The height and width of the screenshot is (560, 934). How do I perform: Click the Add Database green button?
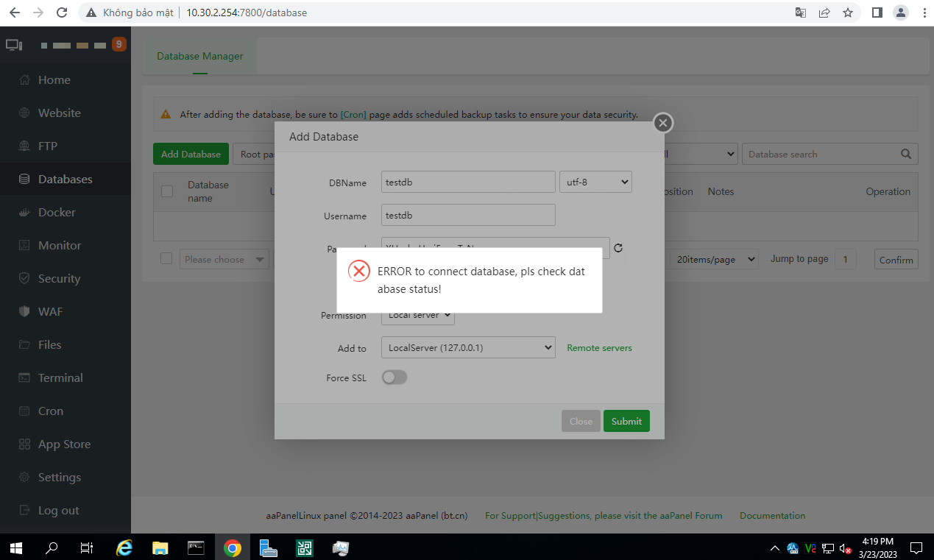tap(191, 154)
